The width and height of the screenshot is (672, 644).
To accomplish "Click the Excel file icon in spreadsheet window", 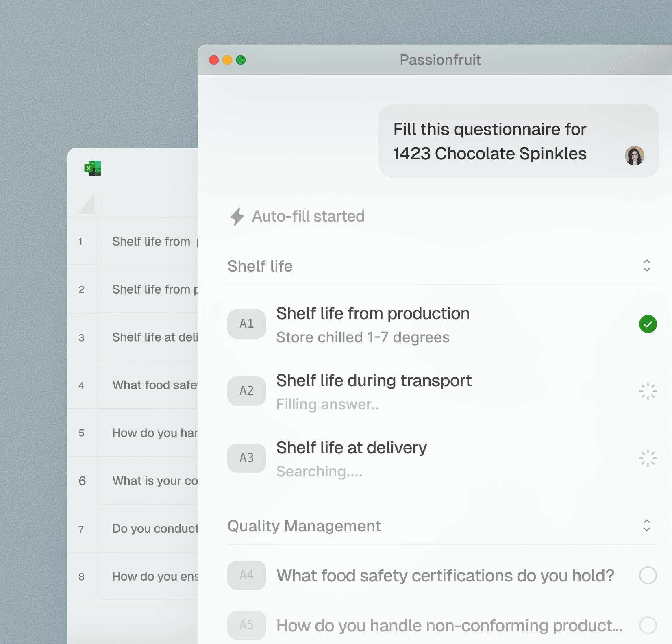I will pos(93,168).
